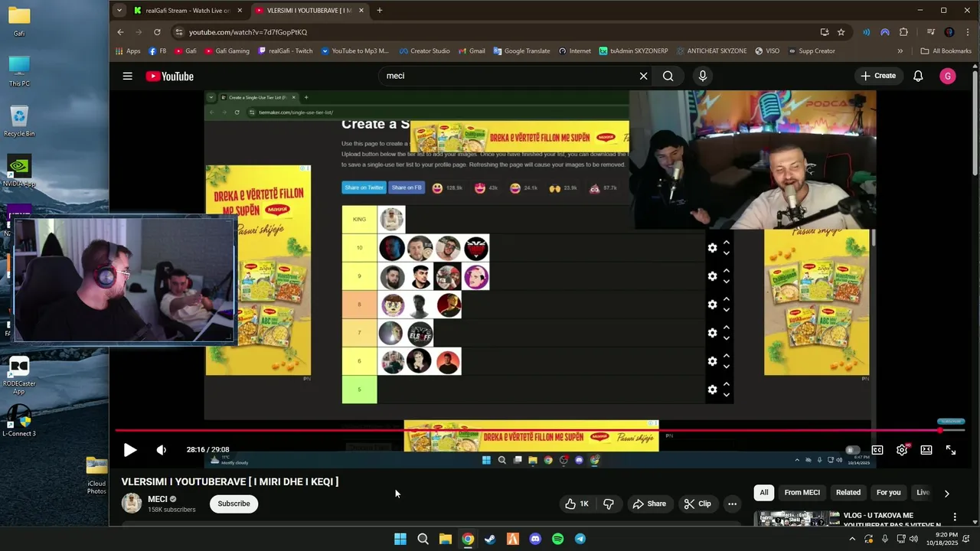This screenshot has height=551, width=980.
Task: Switch the player to theater mode
Action: coord(926,450)
